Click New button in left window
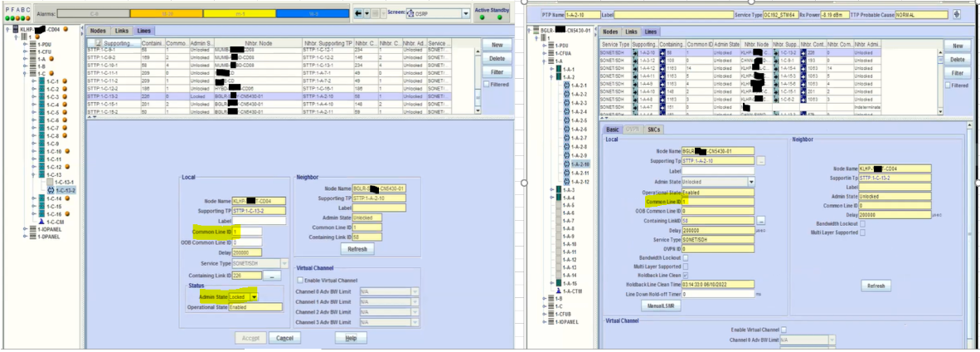The width and height of the screenshot is (980, 352). tap(497, 45)
